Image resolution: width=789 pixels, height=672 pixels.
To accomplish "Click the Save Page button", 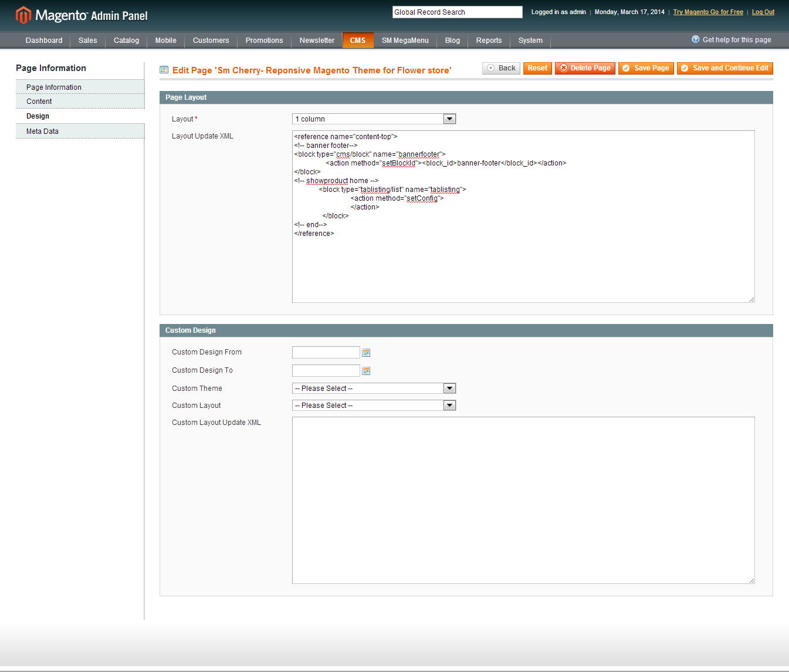I will 646,68.
